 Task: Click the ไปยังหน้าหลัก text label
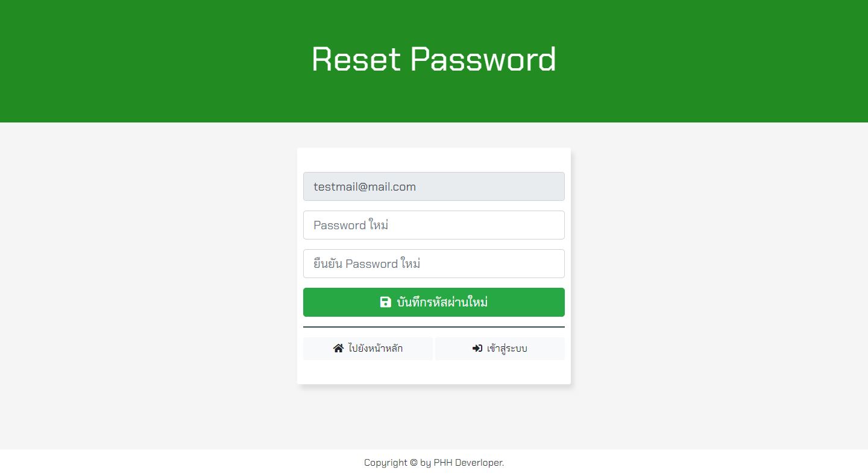tap(376, 349)
